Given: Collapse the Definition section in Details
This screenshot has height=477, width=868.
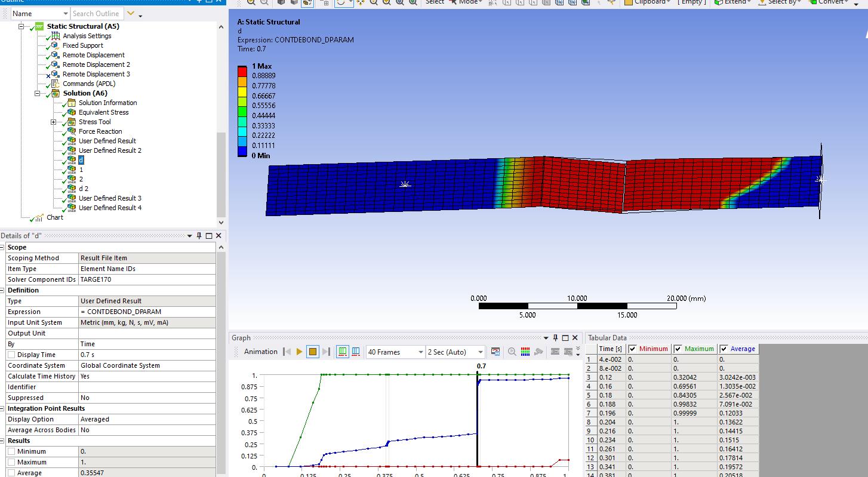Looking at the screenshot, I should point(2,290).
